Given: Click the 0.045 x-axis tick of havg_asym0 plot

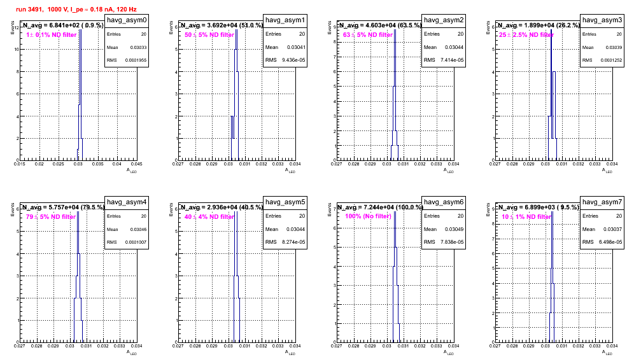Looking at the screenshot, I should tap(136, 164).
